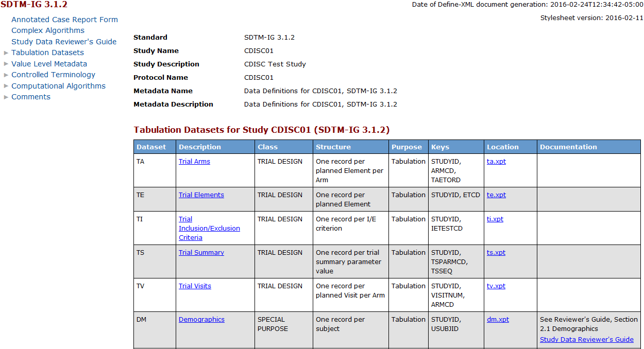Open the Trial Arms dataset description
644x349 pixels.
[194, 161]
